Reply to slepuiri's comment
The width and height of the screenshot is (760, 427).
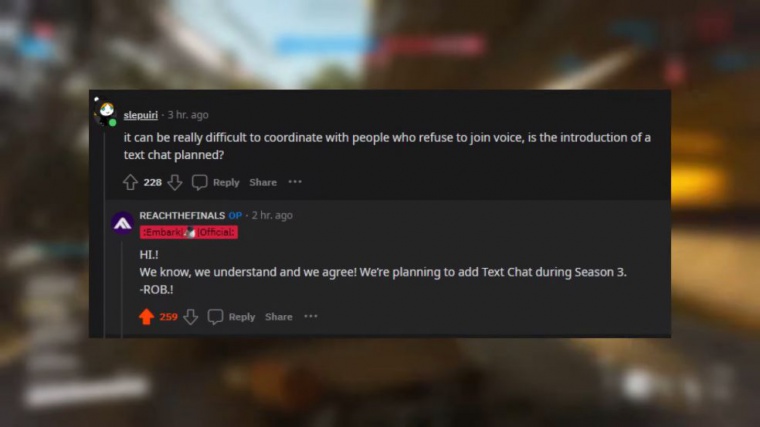pos(226,182)
